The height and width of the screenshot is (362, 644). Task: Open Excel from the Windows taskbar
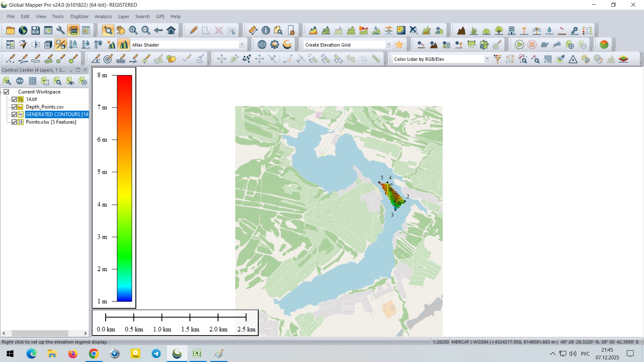point(198,354)
